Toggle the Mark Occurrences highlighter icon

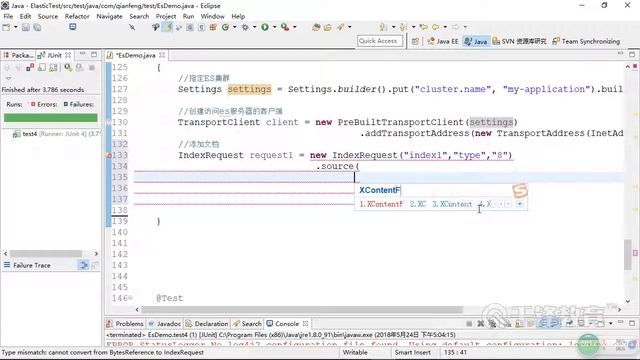point(168,27)
